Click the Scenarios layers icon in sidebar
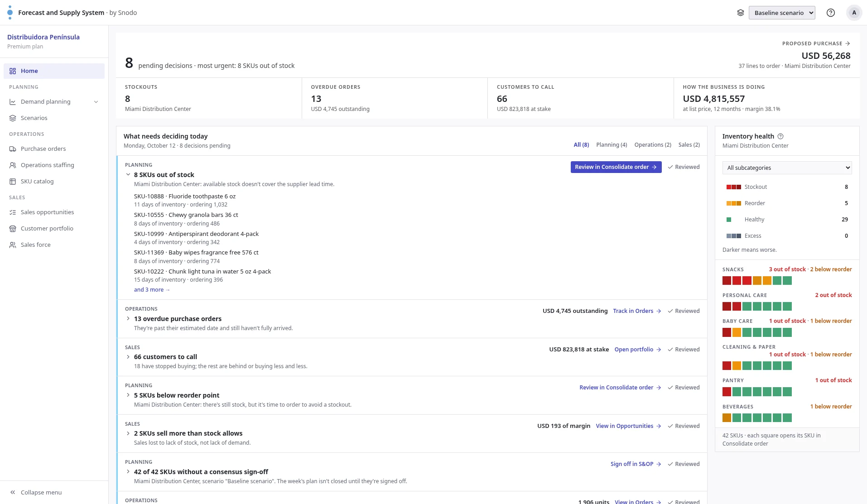 (13, 118)
